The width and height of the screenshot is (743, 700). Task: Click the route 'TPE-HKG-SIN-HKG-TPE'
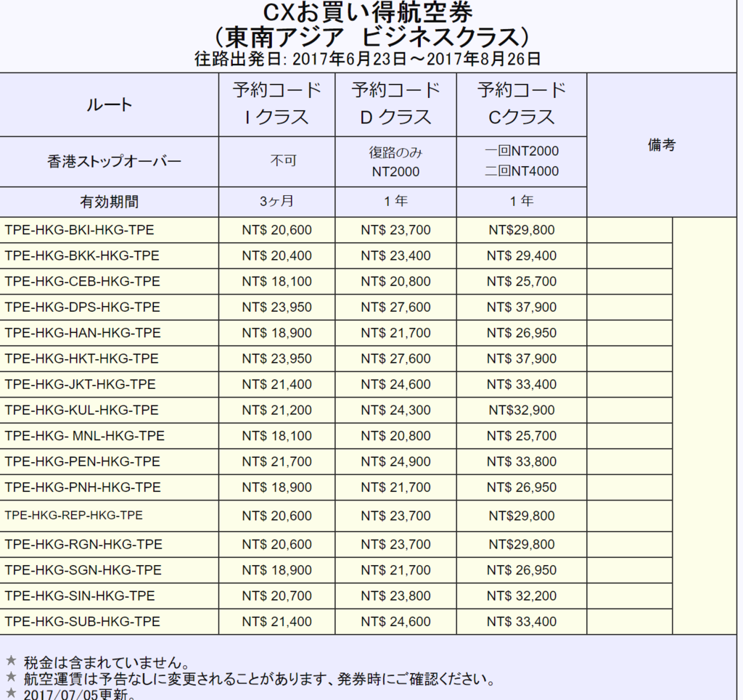pyautogui.click(x=80, y=596)
